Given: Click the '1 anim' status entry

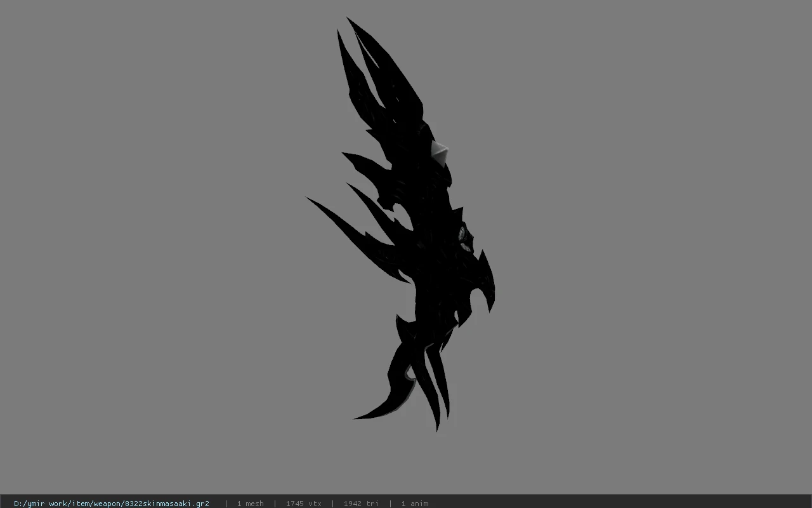Looking at the screenshot, I should [415, 504].
